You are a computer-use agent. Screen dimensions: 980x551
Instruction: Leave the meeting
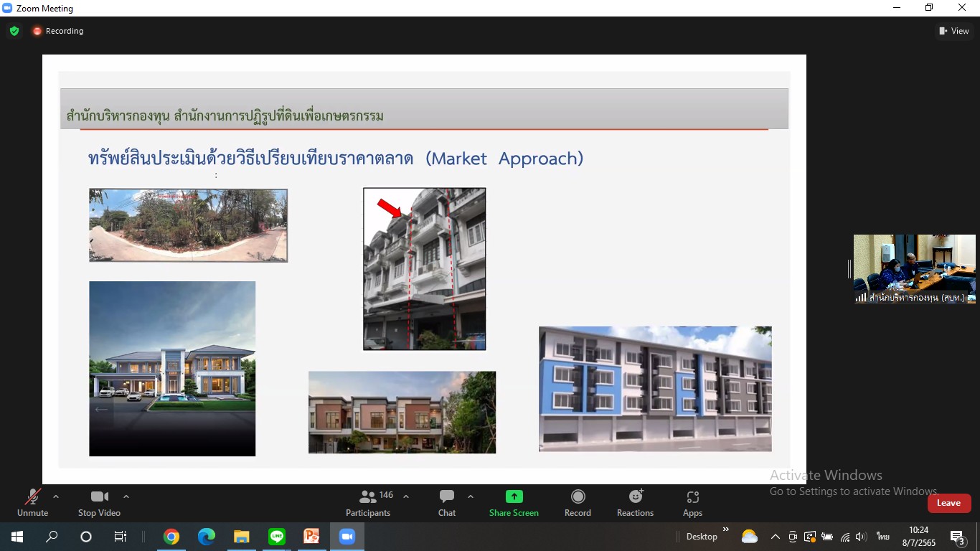point(948,503)
